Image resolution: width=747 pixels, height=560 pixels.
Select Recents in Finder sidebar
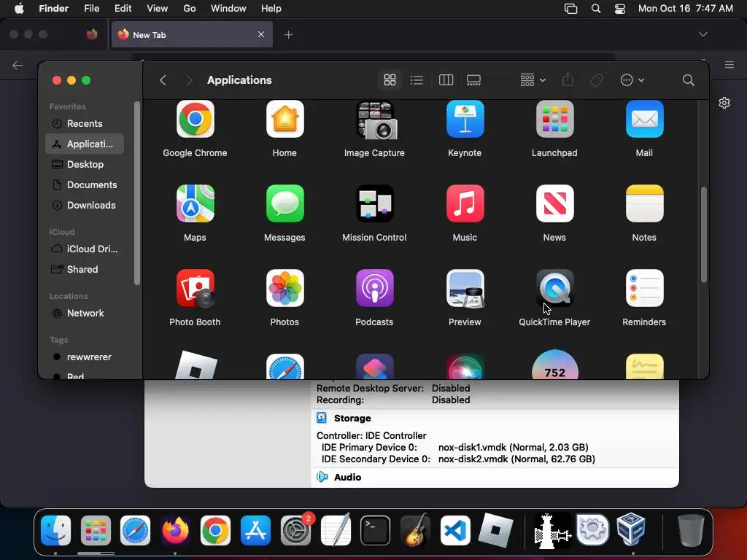(85, 123)
